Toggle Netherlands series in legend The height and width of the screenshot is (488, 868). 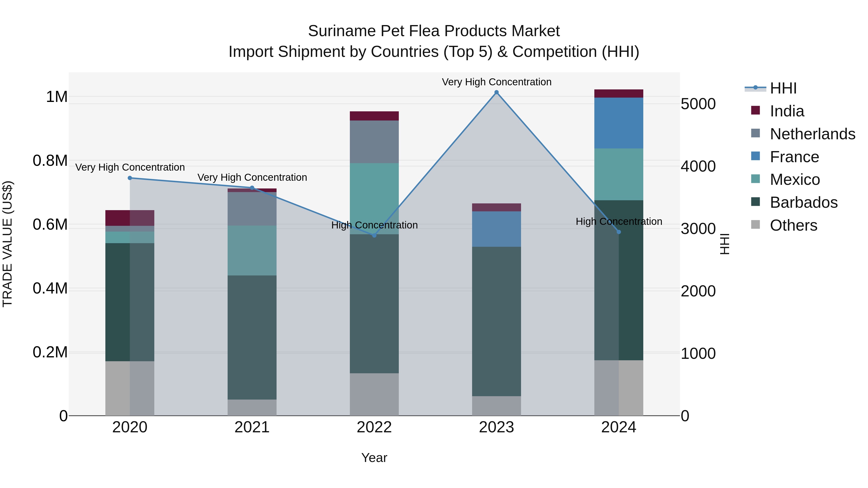(803, 134)
